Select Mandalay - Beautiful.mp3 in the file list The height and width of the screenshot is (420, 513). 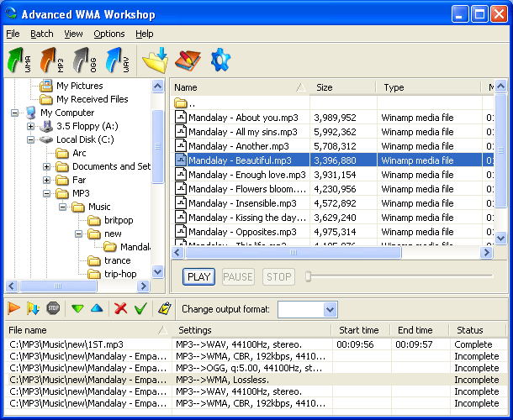[331, 160]
